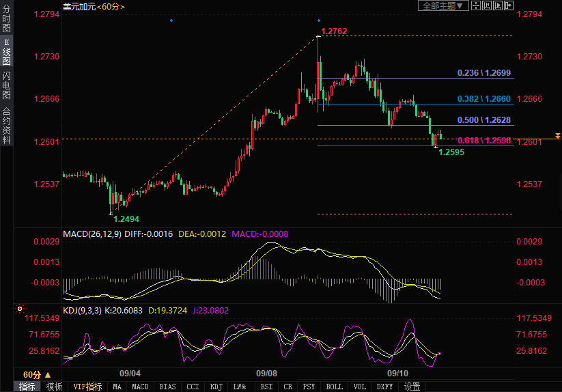
Task: Click the VIP指标 button
Action: 88,387
